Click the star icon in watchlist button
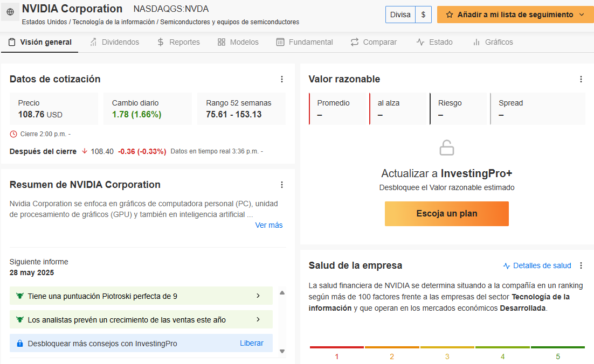This screenshot has width=594, height=364. (x=450, y=15)
